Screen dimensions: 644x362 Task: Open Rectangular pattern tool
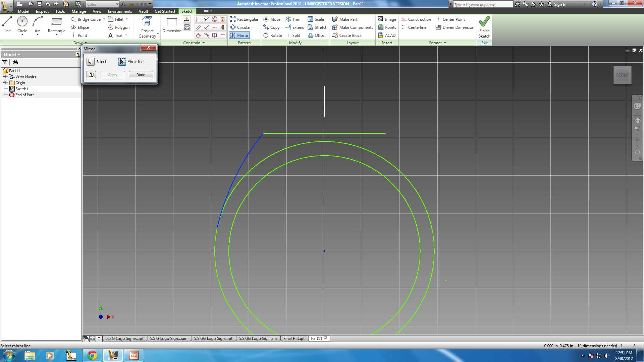coord(244,19)
